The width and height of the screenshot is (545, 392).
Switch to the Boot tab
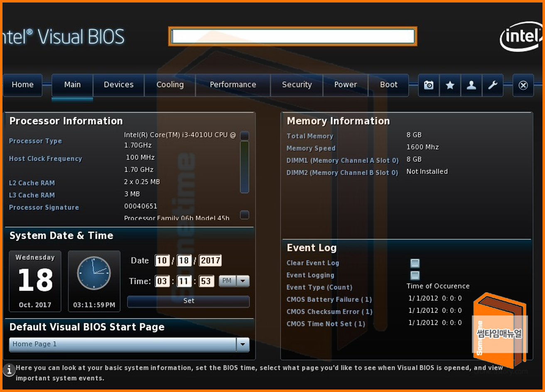point(389,85)
